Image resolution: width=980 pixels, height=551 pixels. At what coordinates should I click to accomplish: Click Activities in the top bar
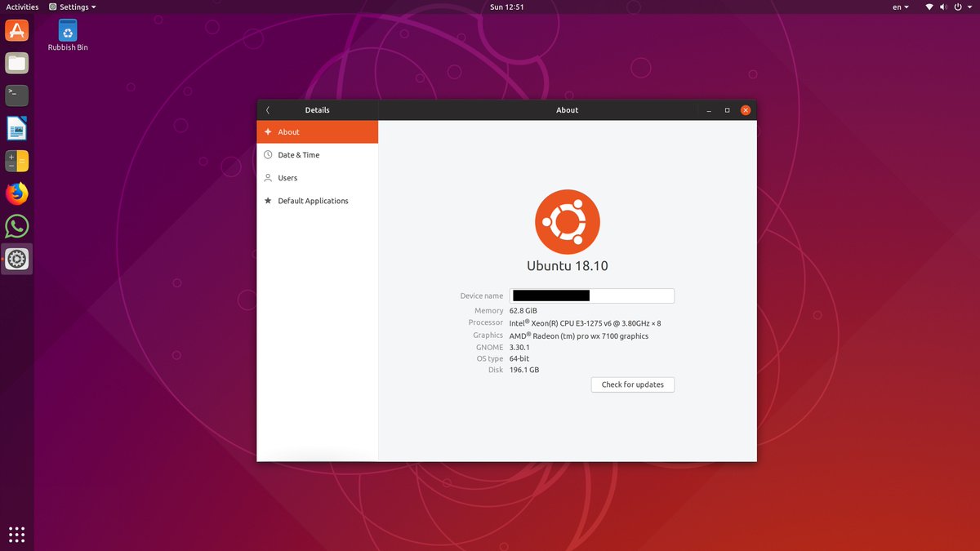22,7
